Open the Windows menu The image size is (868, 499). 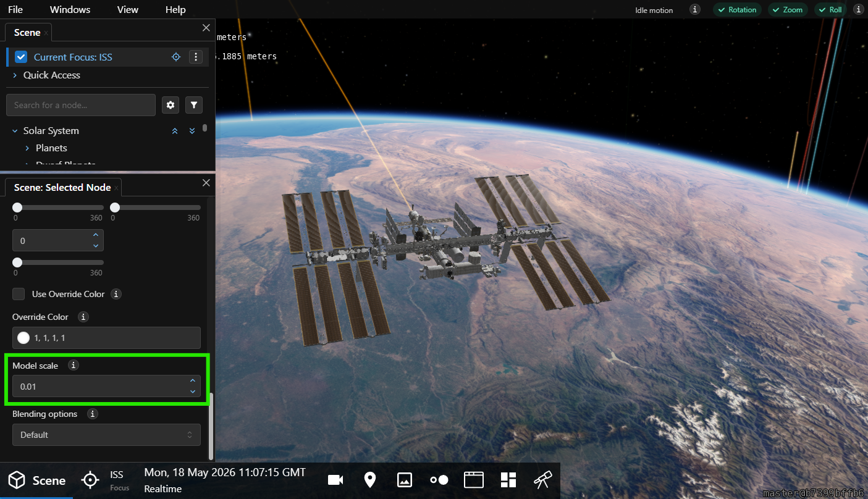click(x=70, y=9)
